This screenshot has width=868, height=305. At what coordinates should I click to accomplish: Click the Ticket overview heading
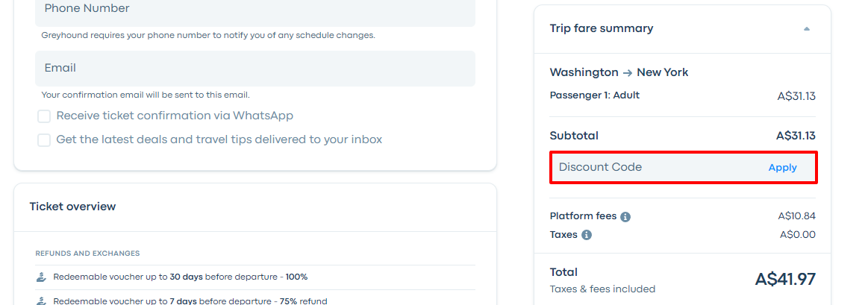tap(72, 207)
